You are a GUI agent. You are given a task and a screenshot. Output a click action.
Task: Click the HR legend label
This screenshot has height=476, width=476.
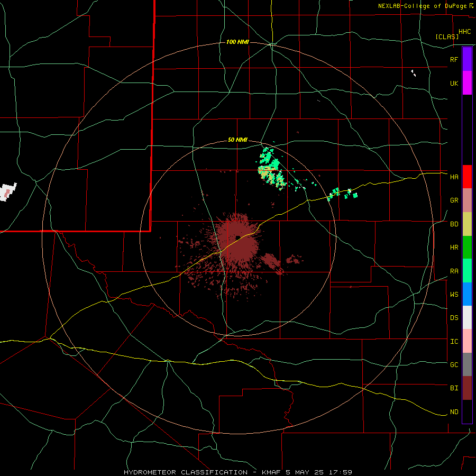(454, 248)
